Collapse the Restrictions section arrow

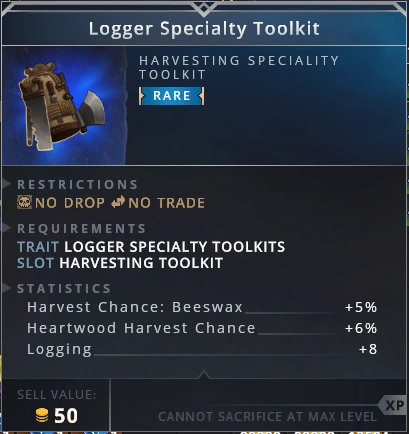coord(6,184)
